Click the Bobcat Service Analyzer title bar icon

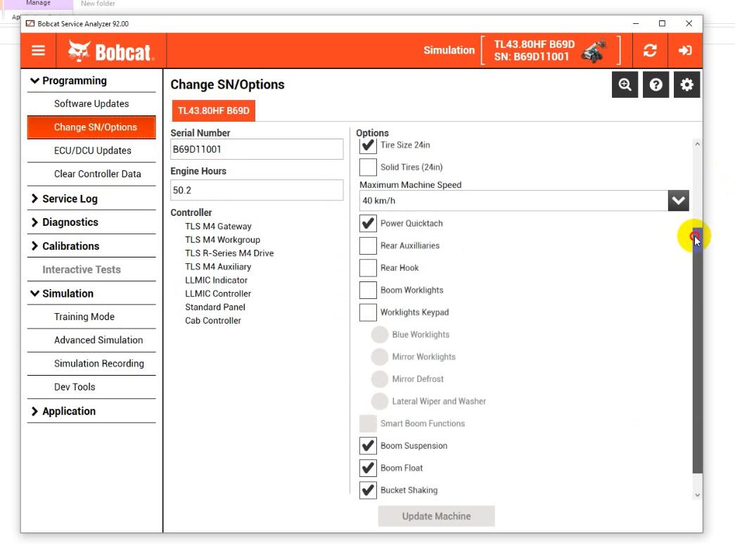click(x=30, y=23)
